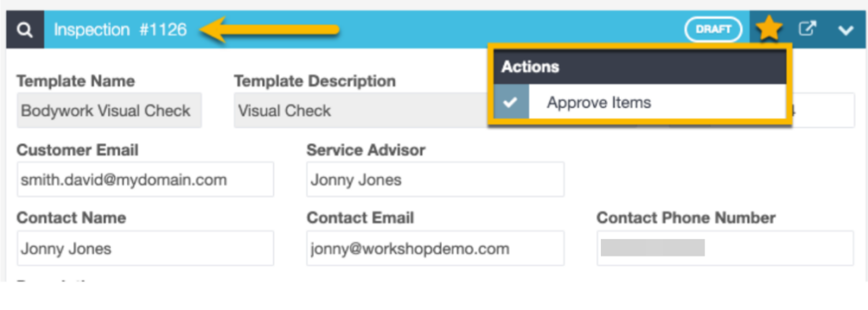868x310 pixels.
Task: Click the DRAFT status badge
Action: (x=714, y=30)
